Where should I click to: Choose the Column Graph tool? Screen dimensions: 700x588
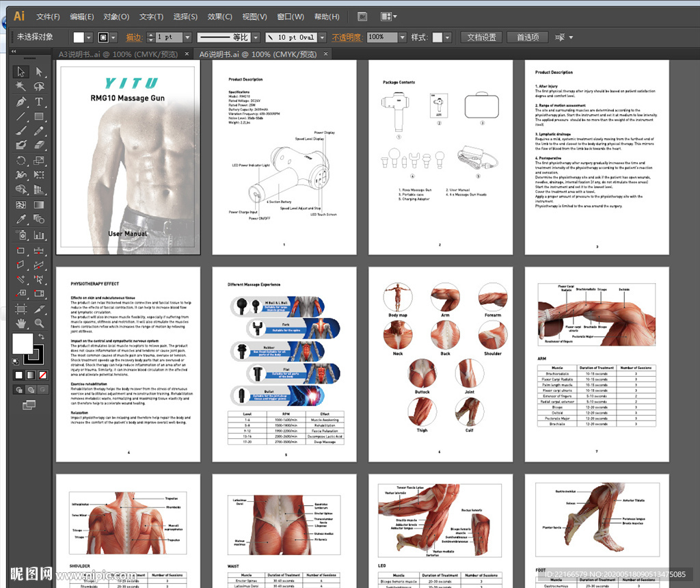point(39,235)
